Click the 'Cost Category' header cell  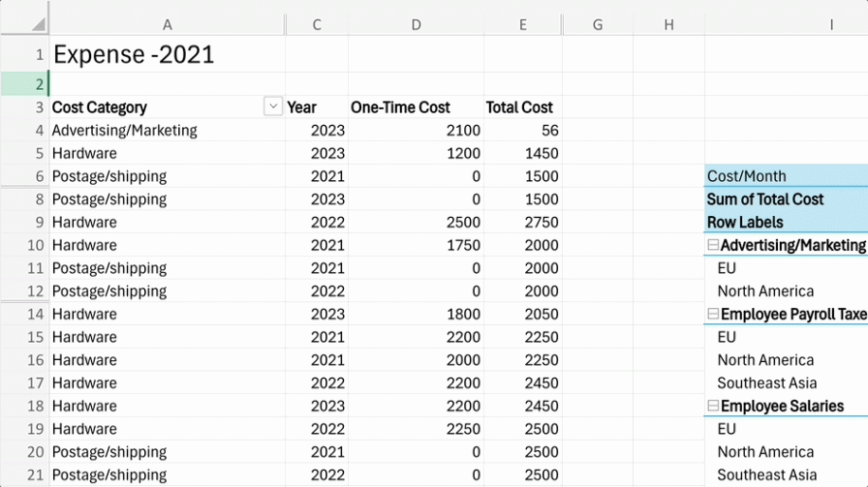click(x=168, y=107)
